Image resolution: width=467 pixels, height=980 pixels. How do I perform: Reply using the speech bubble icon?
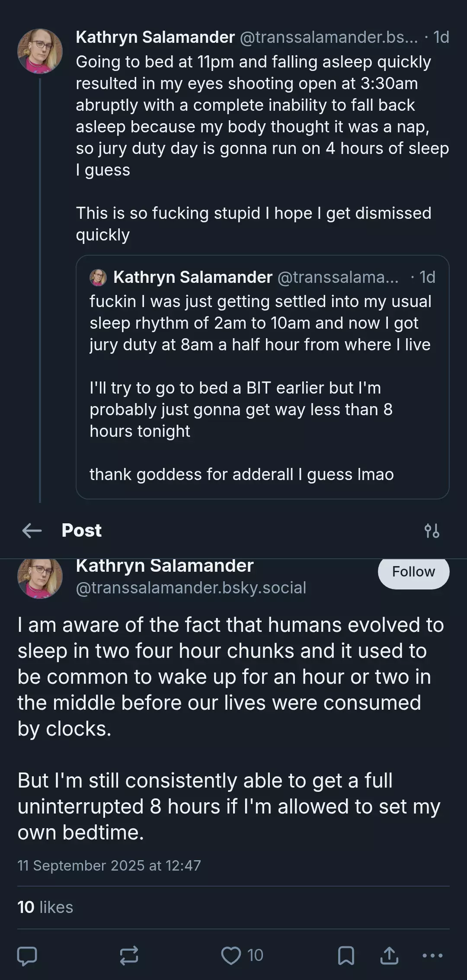click(x=27, y=955)
